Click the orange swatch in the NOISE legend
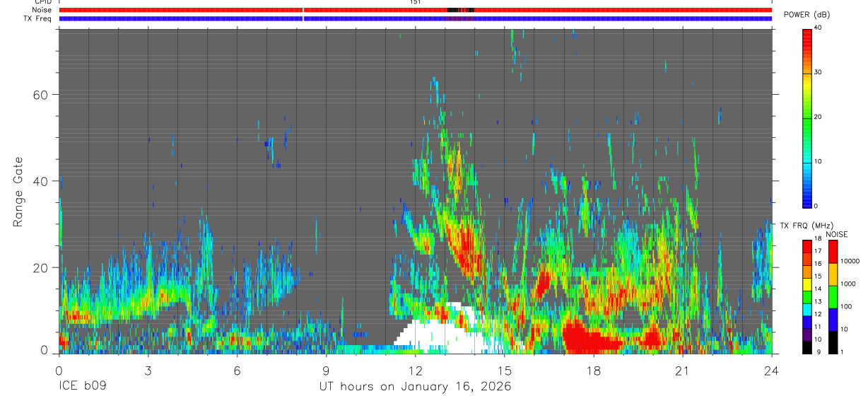Viewport: 868px width, 401px height. pyautogui.click(x=833, y=274)
